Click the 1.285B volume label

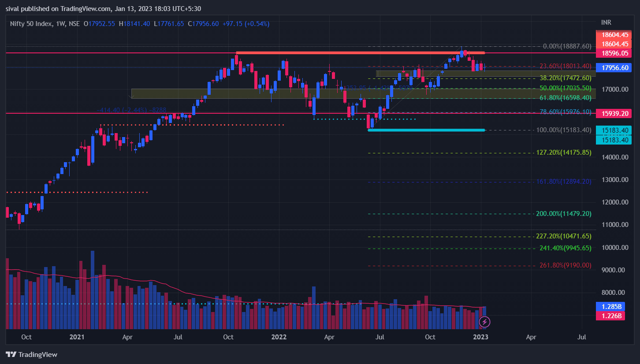[610, 306]
